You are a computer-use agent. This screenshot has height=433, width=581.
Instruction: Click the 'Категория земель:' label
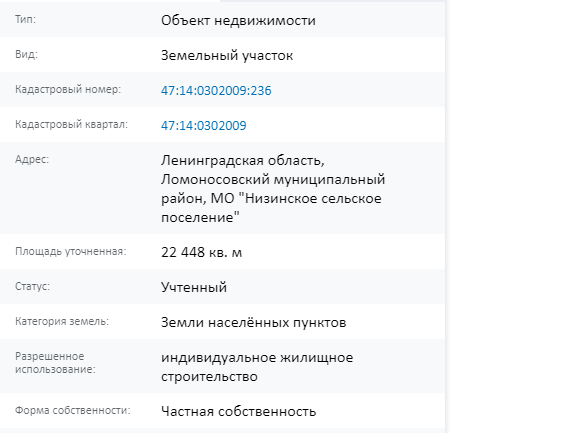[62, 321]
